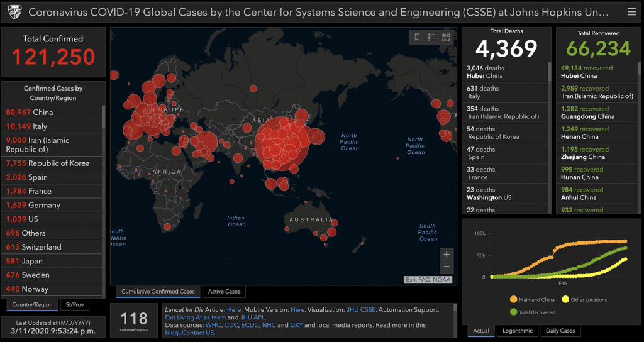
Task: Select 354 deaths Iran entry
Action: point(505,112)
